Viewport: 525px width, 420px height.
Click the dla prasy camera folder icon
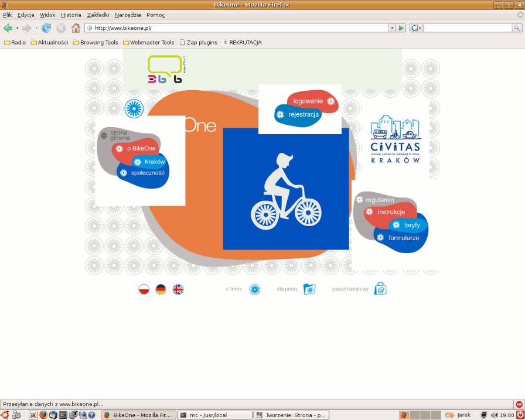309,289
